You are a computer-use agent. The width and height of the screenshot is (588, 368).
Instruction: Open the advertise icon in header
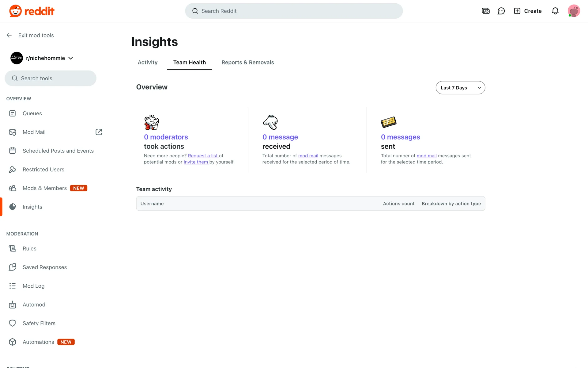pyautogui.click(x=485, y=11)
